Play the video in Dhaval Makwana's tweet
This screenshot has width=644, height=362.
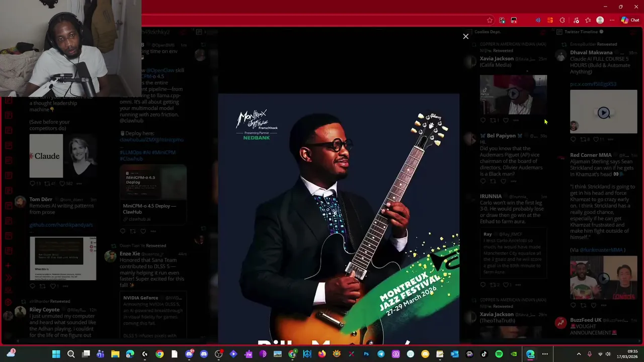(x=603, y=113)
